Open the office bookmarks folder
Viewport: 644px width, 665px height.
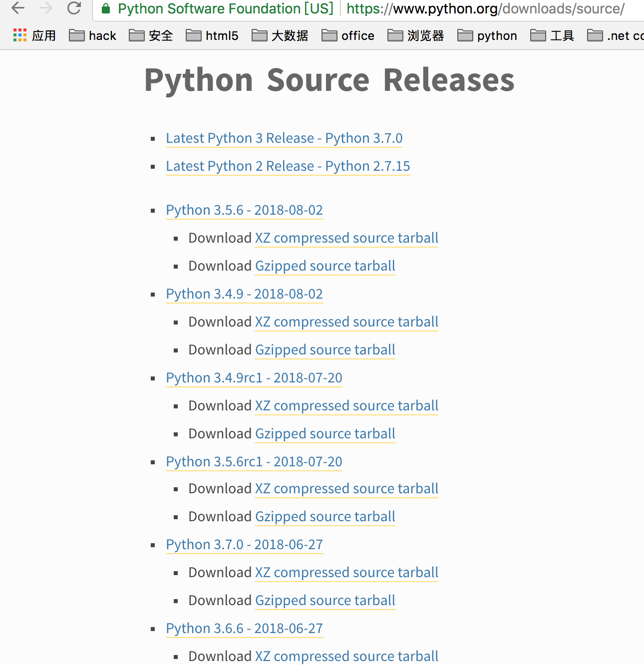(x=348, y=35)
